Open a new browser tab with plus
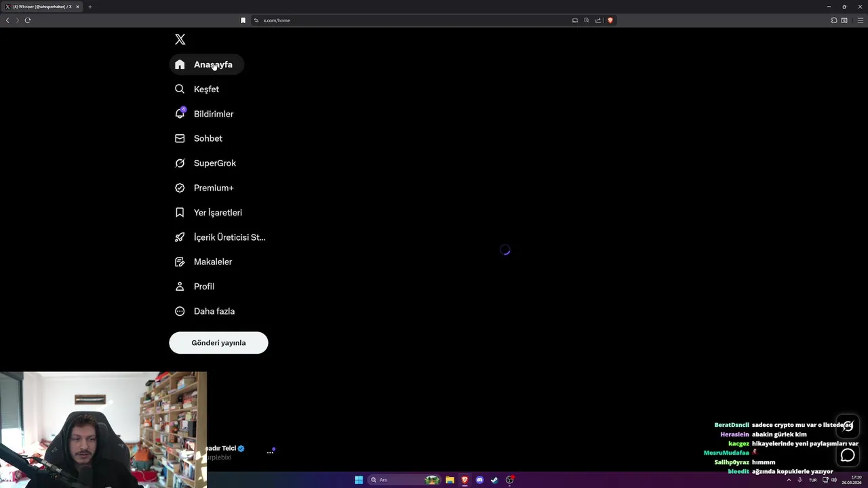This screenshot has width=868, height=488. point(90,7)
